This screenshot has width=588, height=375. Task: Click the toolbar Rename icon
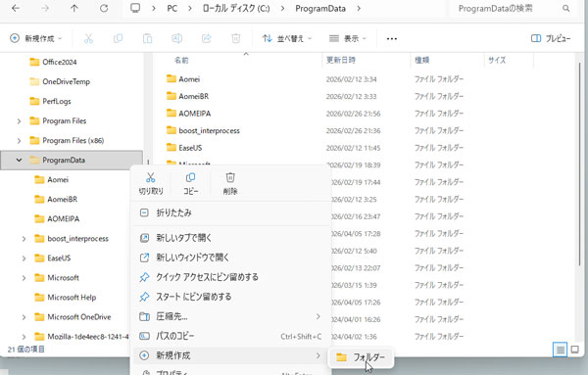coord(176,38)
